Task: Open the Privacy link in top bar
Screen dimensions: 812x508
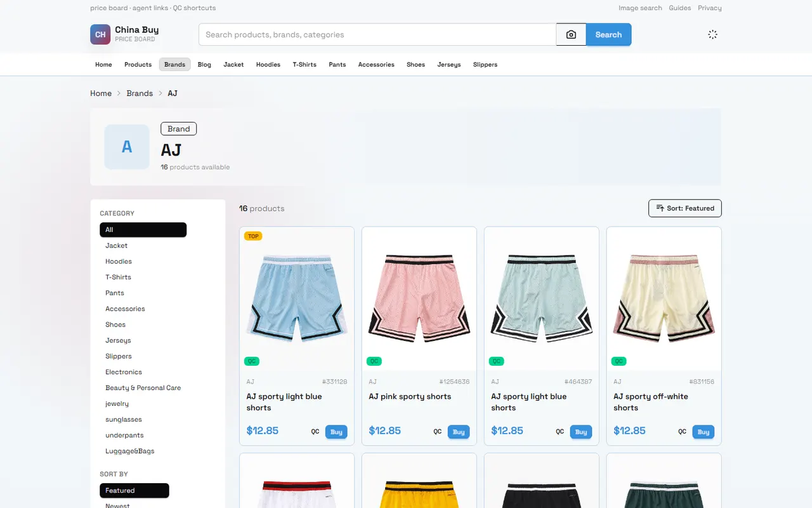Action: 710,8
